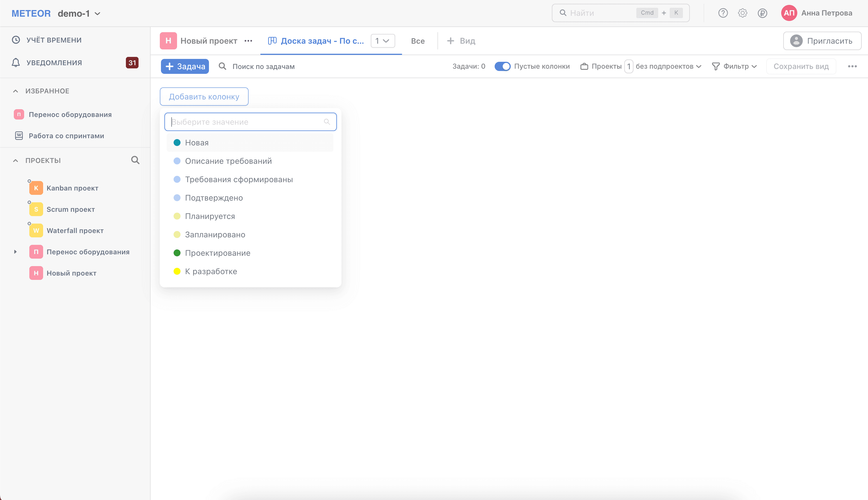Click the Добавить колонку button
This screenshot has height=500, width=868.
pyautogui.click(x=204, y=97)
